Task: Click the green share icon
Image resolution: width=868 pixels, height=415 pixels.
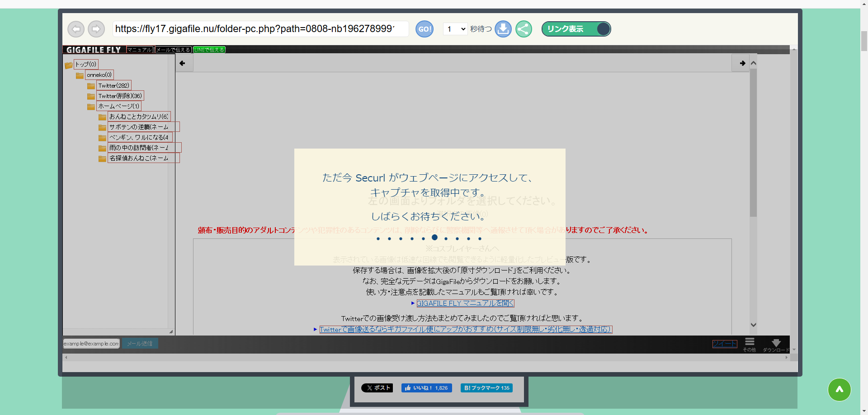Action: tap(524, 29)
